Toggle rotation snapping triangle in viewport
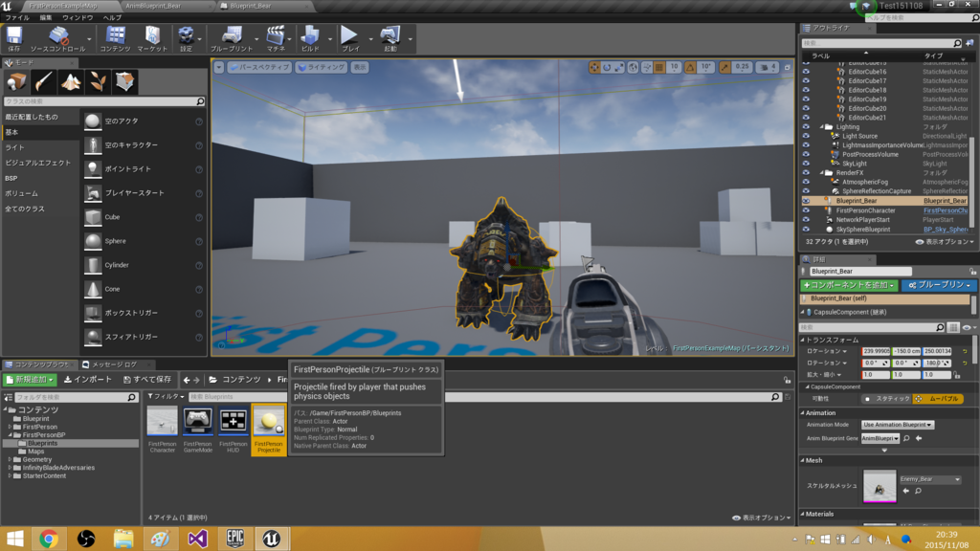This screenshot has height=551, width=980. (x=690, y=68)
